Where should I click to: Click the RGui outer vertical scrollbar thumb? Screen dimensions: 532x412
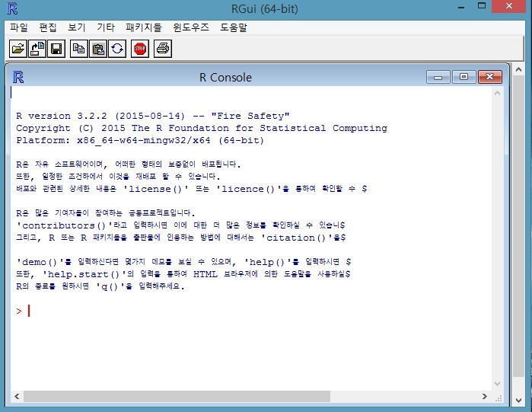click(518, 225)
